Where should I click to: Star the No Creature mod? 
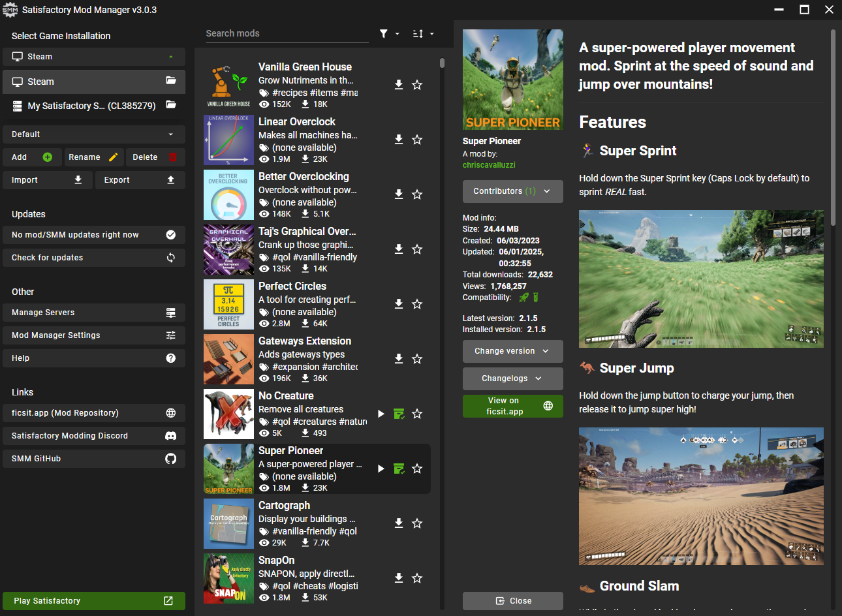pos(418,414)
